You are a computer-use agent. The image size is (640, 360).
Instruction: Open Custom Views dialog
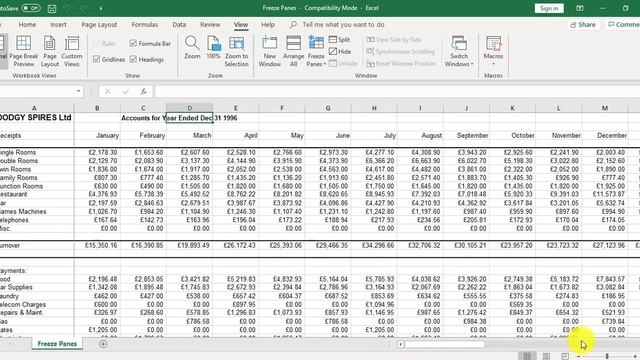point(72,51)
